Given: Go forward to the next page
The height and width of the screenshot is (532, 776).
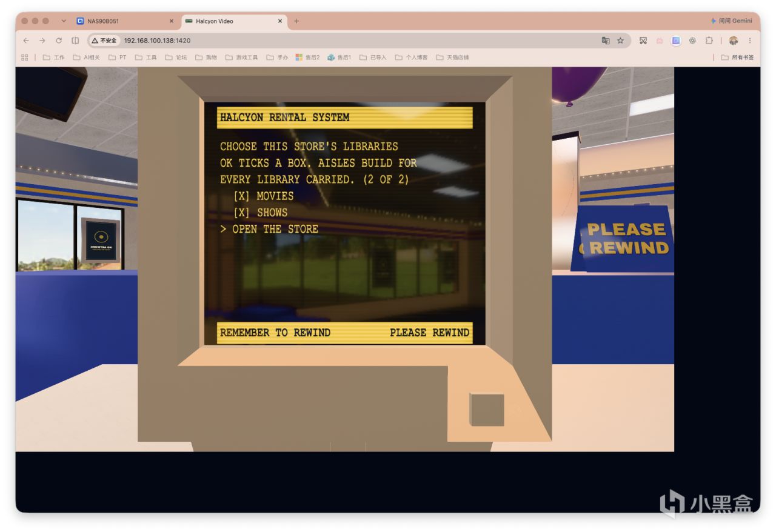Looking at the screenshot, I should (42, 41).
